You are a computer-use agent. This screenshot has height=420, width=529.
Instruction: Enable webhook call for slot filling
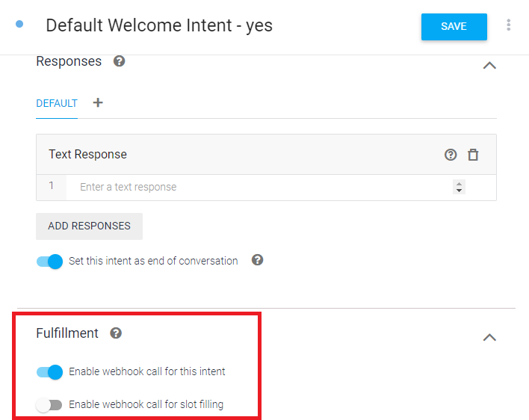tap(49, 405)
